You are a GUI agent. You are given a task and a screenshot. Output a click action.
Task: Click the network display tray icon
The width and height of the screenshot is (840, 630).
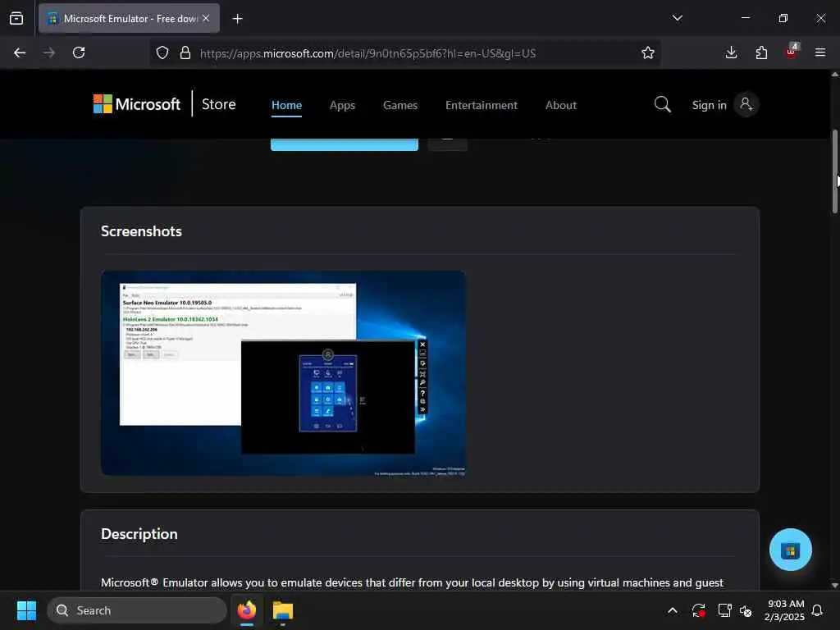[725, 610]
